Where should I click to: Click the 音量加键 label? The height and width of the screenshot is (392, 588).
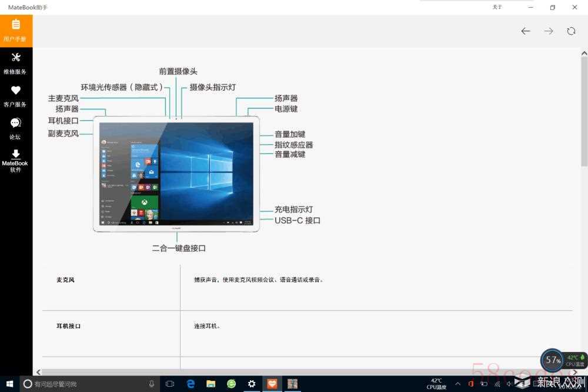click(x=290, y=134)
